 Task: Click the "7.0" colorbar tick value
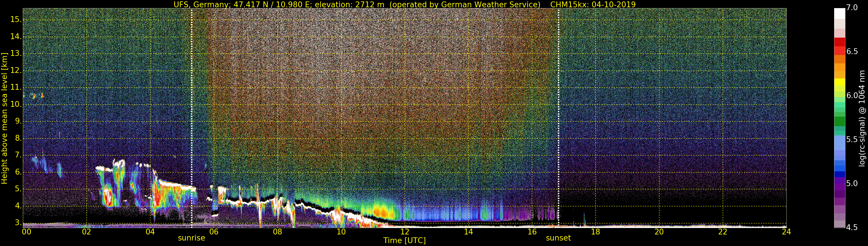click(x=852, y=8)
